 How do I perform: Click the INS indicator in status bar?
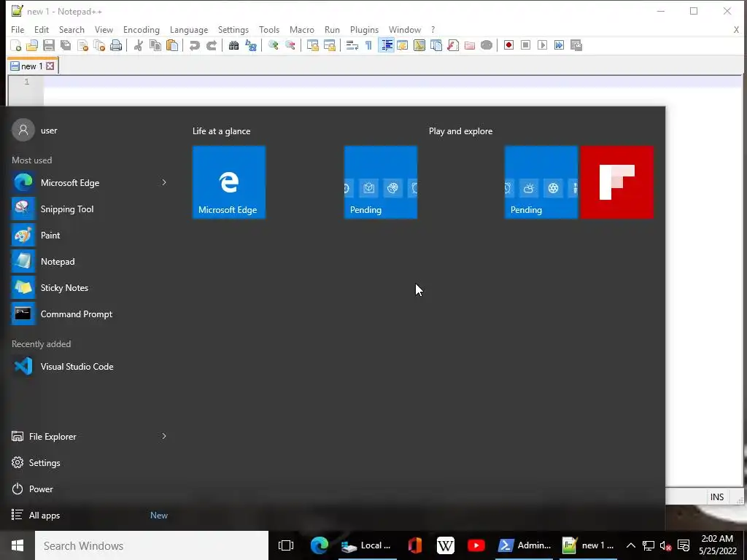pos(717,497)
